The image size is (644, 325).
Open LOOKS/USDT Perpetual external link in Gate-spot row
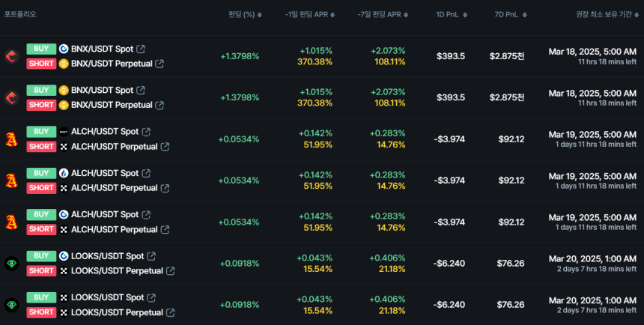pyautogui.click(x=170, y=271)
